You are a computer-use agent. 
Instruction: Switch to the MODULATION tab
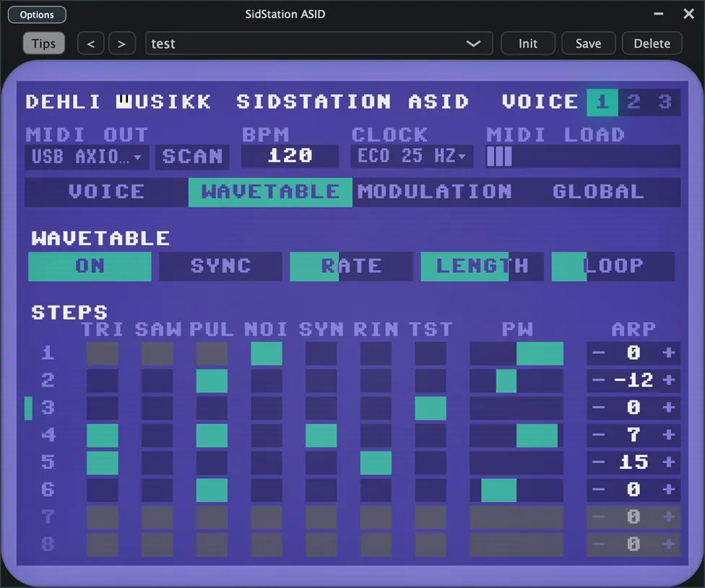434,192
